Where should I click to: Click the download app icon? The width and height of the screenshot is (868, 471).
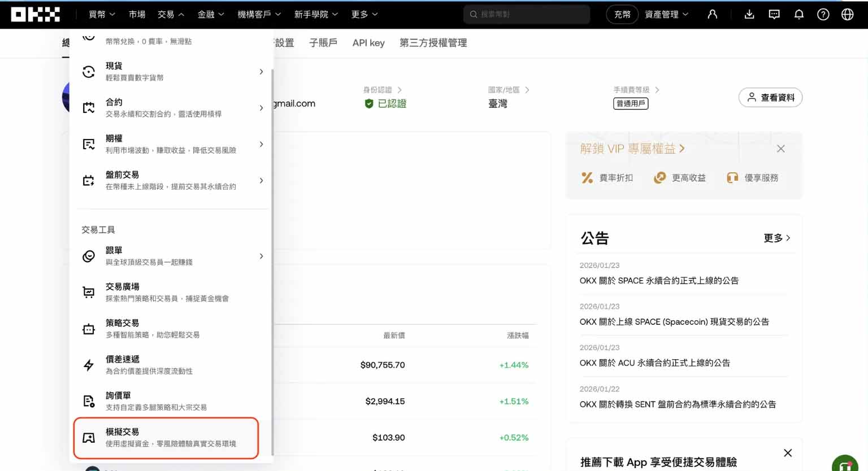749,14
